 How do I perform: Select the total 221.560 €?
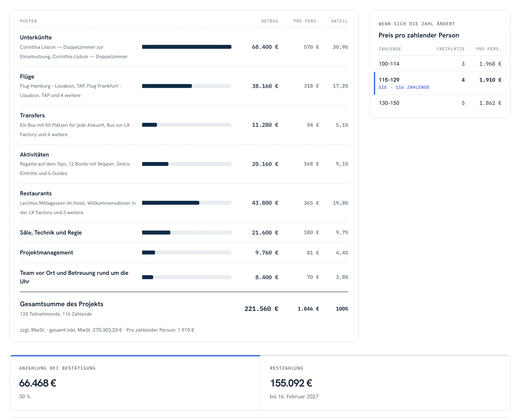click(x=261, y=309)
